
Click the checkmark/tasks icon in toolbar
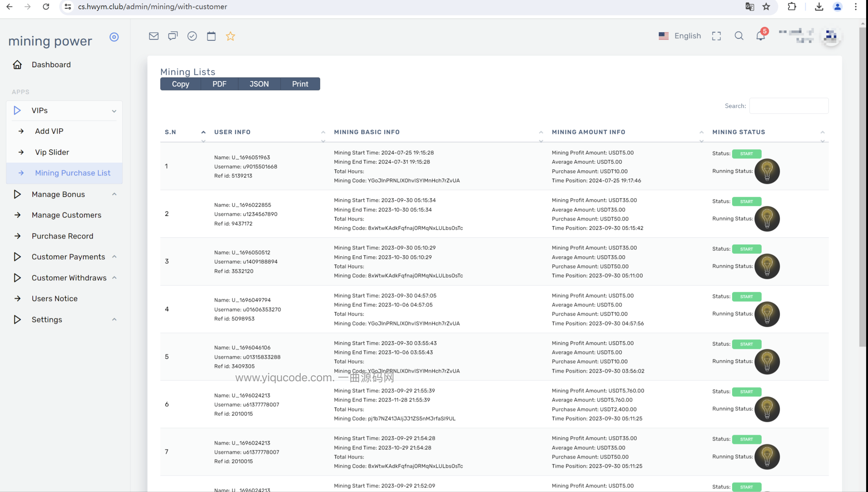click(x=192, y=36)
